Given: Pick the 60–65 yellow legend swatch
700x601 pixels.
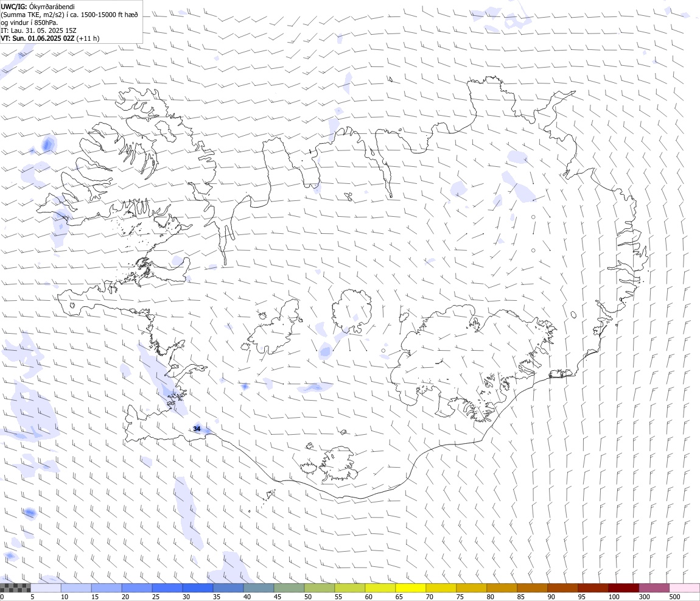Looking at the screenshot, I should [x=380, y=588].
